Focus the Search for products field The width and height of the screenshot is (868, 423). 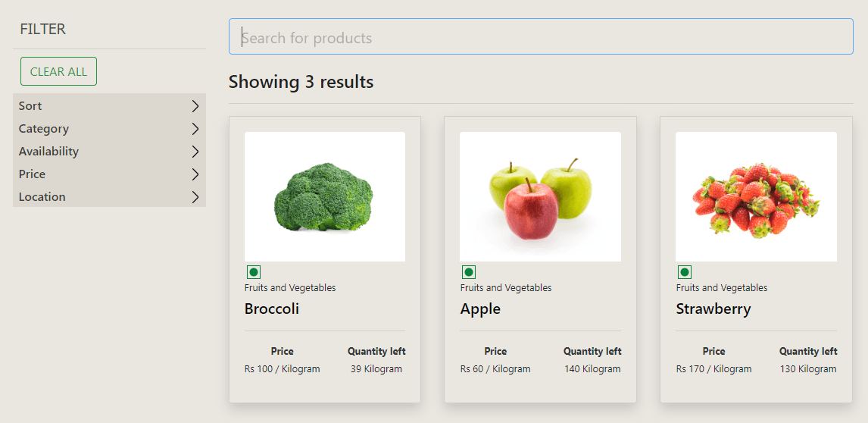tap(541, 36)
